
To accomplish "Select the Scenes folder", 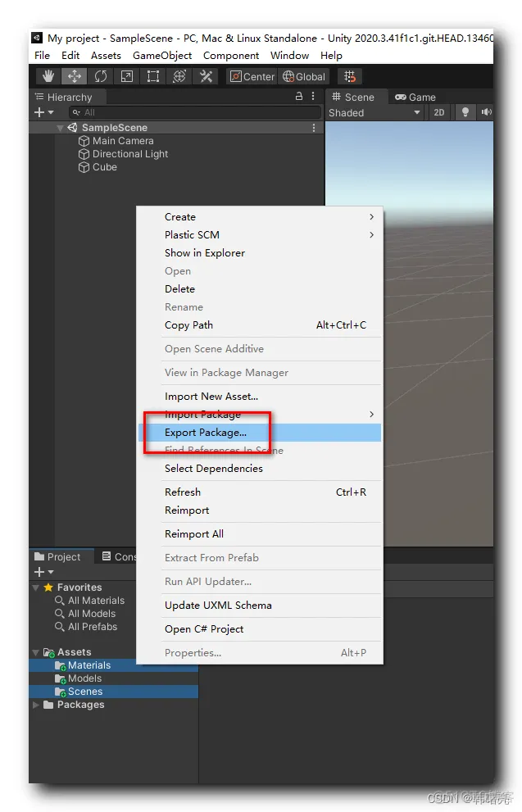I will click(x=113, y=692).
